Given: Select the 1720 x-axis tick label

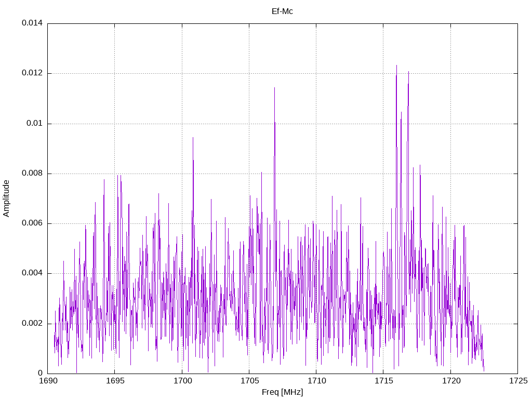Looking at the screenshot, I should point(450,381).
